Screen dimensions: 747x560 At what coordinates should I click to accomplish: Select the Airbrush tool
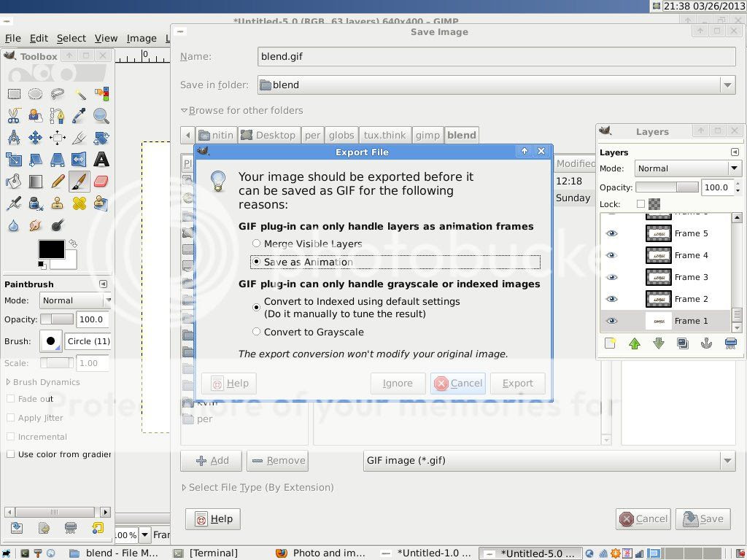point(14,203)
